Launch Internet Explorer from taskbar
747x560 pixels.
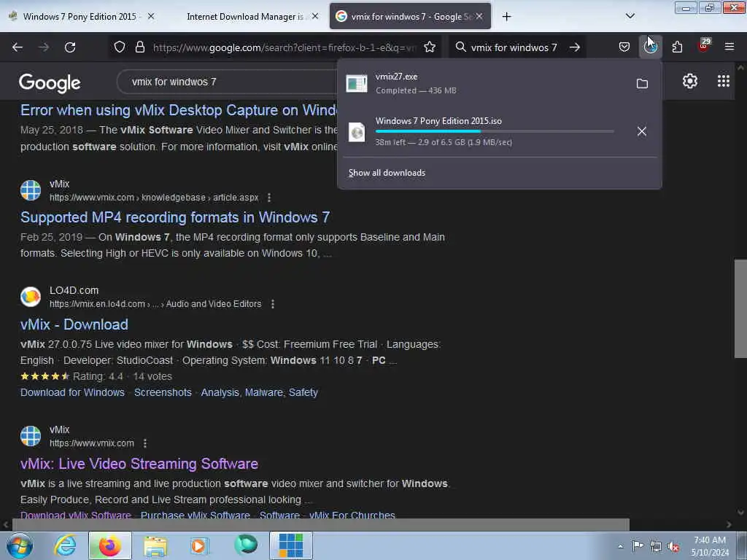coord(65,545)
